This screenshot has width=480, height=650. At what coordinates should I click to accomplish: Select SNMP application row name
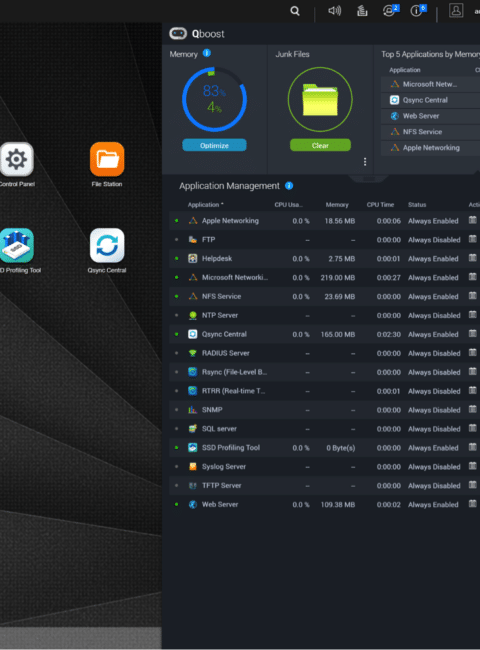click(212, 410)
